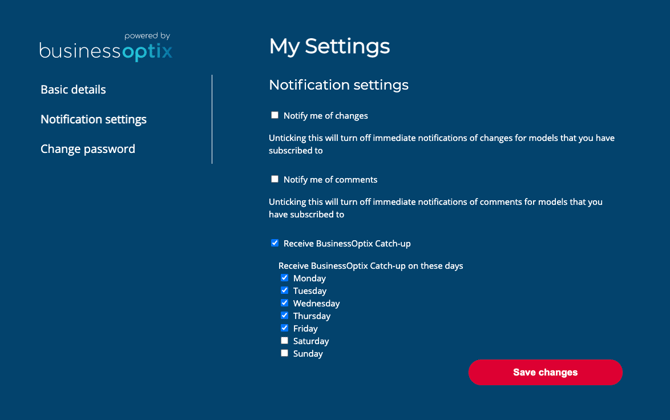Viewport: 670px width, 420px height.
Task: Click the description about unticking change notifications
Action: (441, 144)
